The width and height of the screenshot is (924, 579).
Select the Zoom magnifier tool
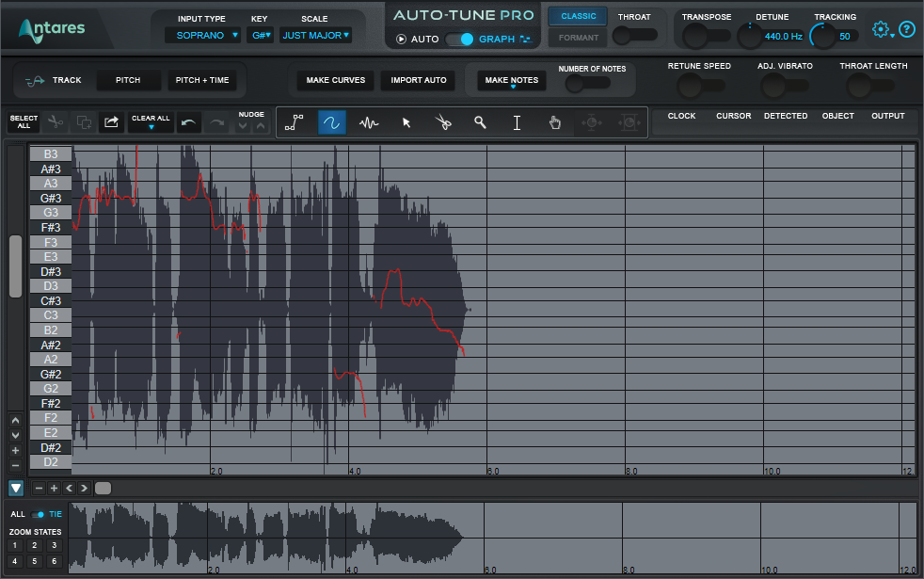click(x=480, y=122)
